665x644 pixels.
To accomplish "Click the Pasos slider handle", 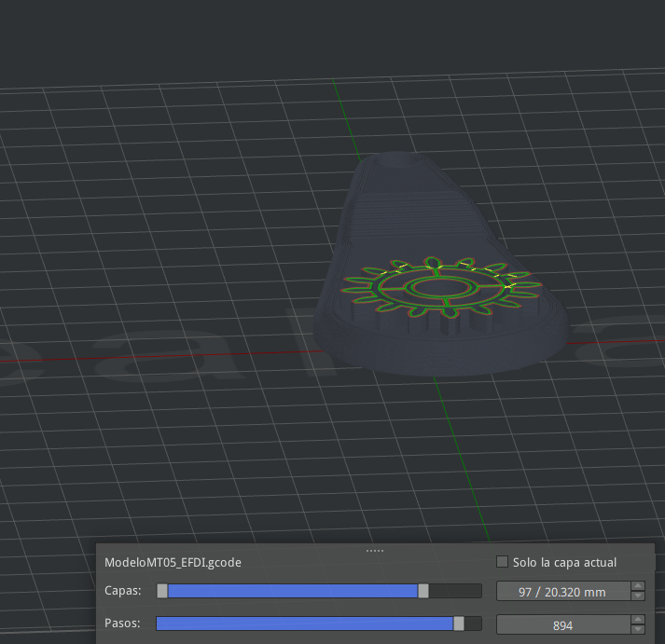I will click(x=458, y=624).
